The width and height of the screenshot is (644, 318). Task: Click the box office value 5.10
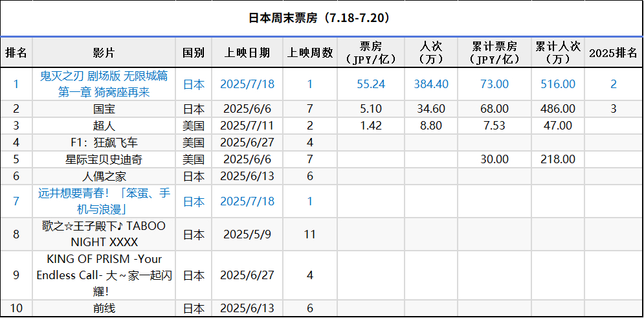(x=371, y=109)
